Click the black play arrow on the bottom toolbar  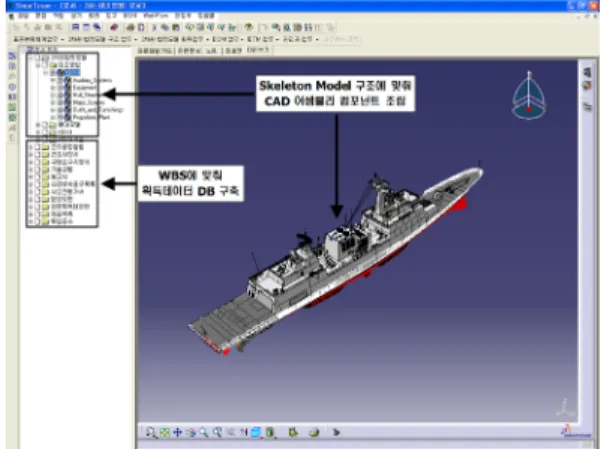[x=337, y=433]
